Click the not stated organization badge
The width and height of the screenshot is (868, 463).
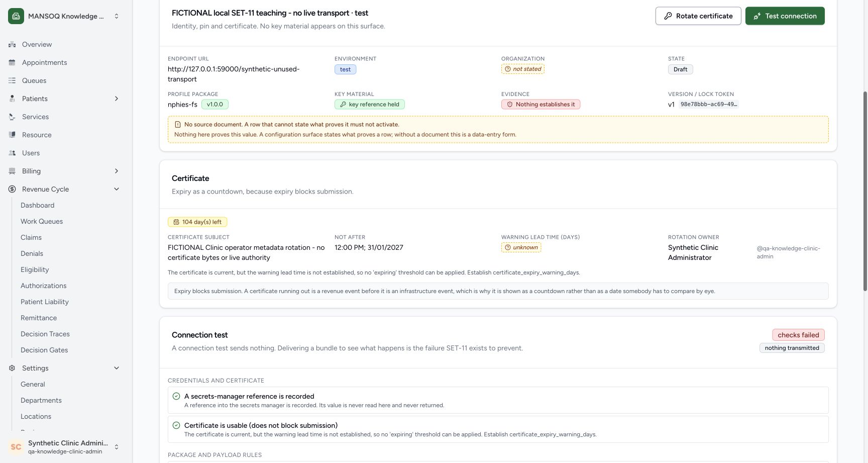(523, 69)
